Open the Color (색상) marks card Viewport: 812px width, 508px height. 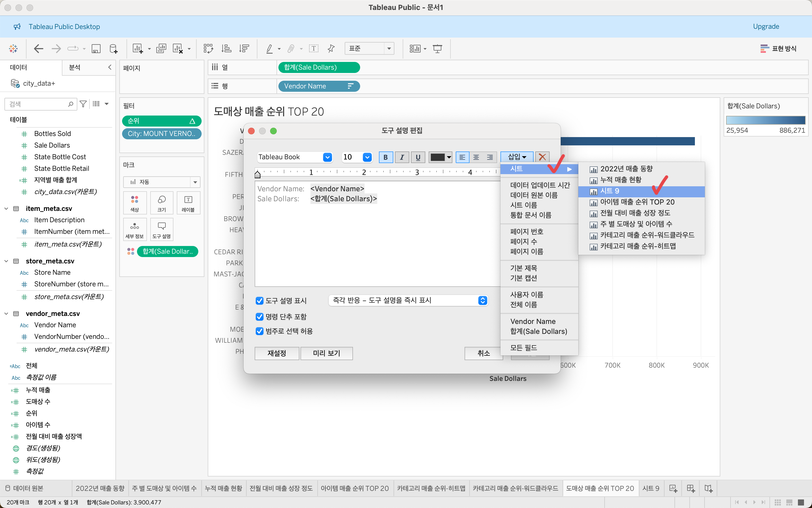[135, 203]
